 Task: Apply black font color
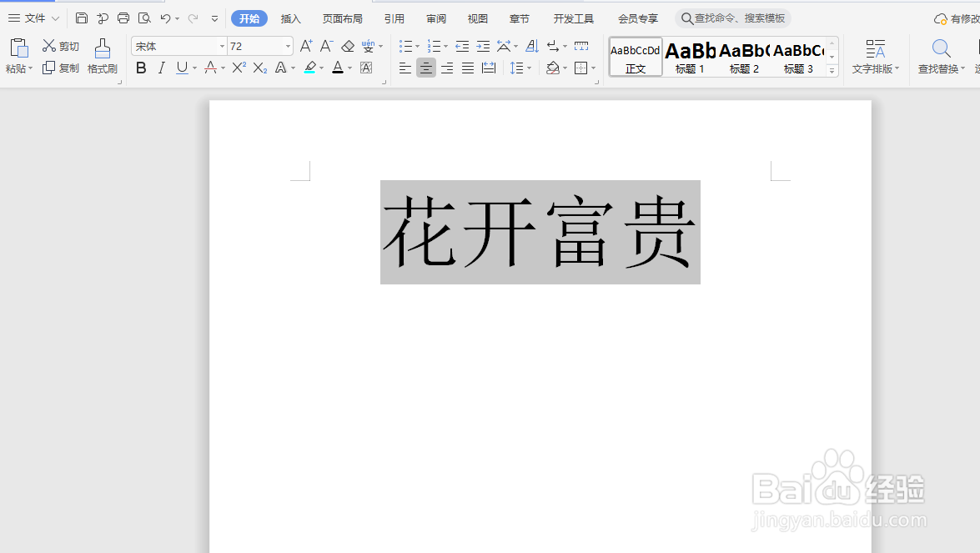(x=338, y=68)
